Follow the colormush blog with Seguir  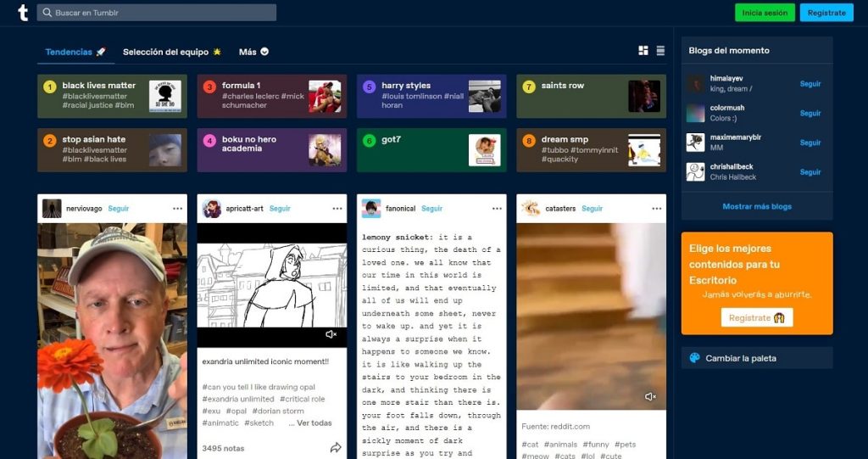pos(810,114)
